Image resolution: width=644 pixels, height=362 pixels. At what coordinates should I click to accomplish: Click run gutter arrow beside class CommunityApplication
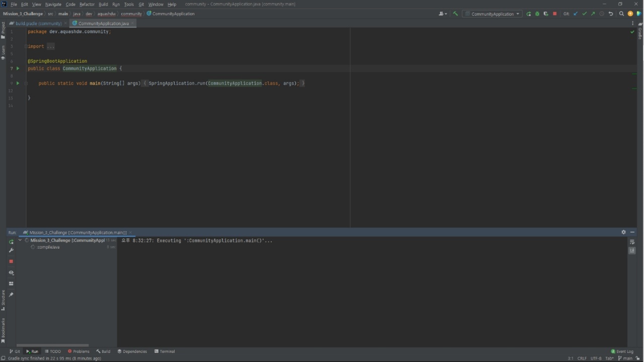point(18,68)
